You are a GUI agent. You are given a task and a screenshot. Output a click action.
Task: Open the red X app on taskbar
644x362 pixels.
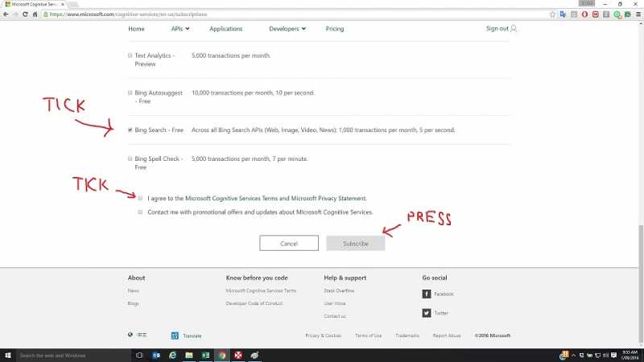pyautogui.click(x=238, y=356)
